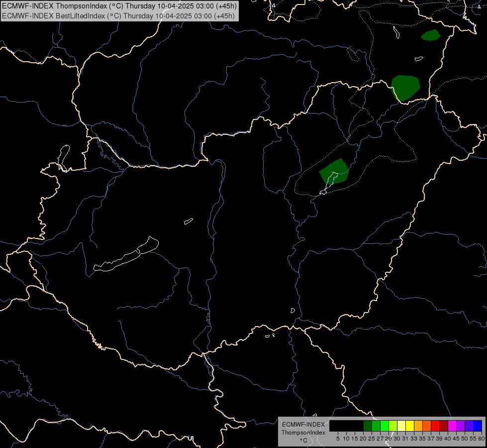Pick the blue 55-60 legend swatch
This screenshot has width=487, height=448.
(x=478, y=426)
